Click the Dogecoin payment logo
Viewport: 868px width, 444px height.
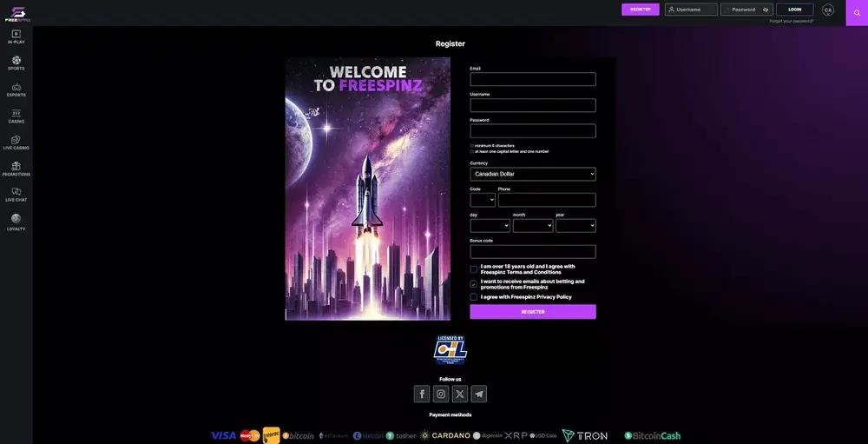click(487, 435)
